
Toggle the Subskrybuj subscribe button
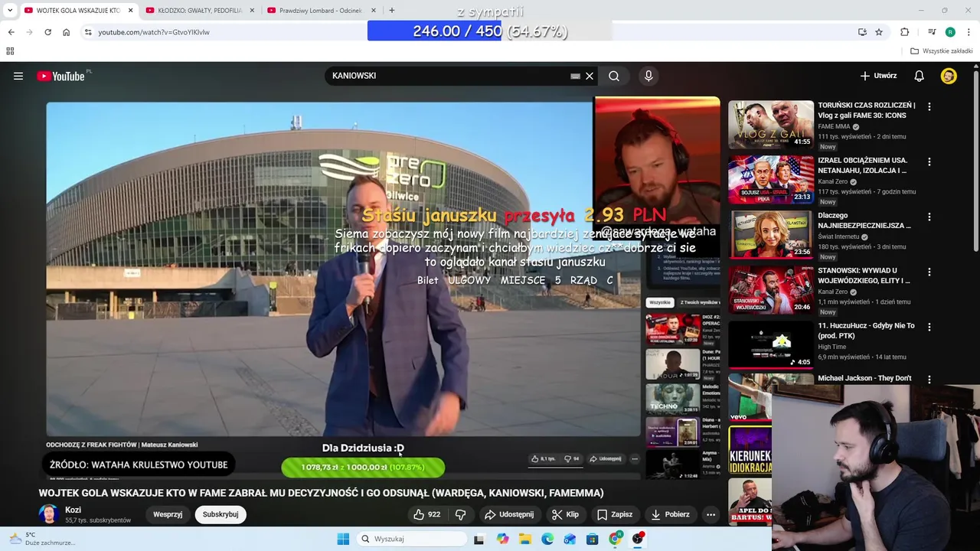220,514
